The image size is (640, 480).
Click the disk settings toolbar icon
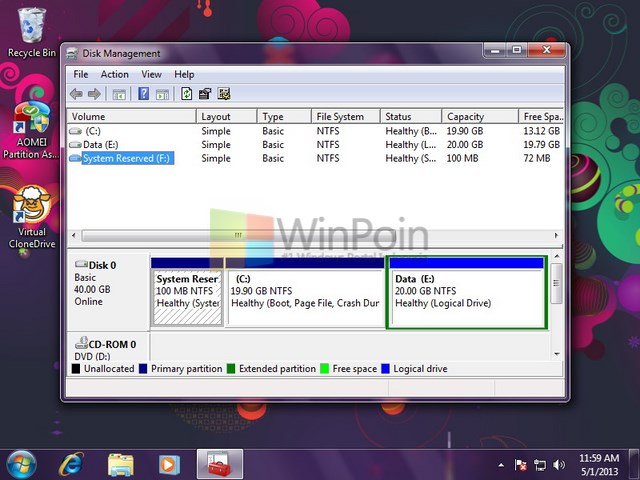tap(224, 94)
